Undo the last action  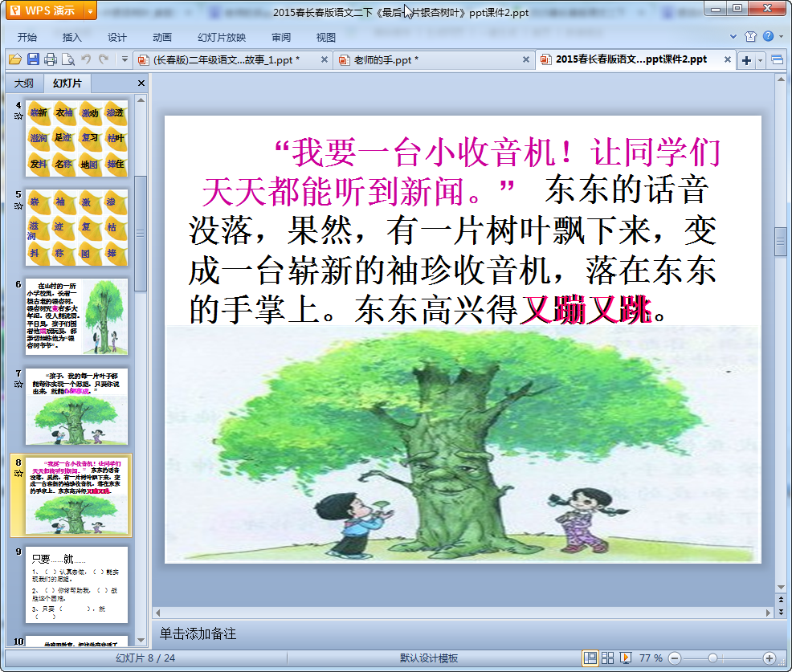coord(86,59)
